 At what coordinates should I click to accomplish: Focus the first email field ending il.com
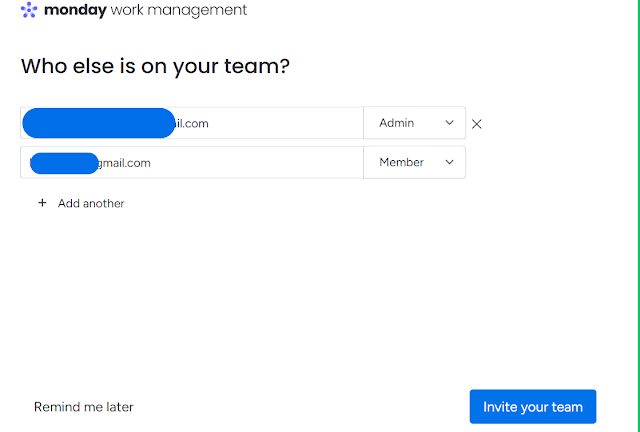(x=192, y=123)
